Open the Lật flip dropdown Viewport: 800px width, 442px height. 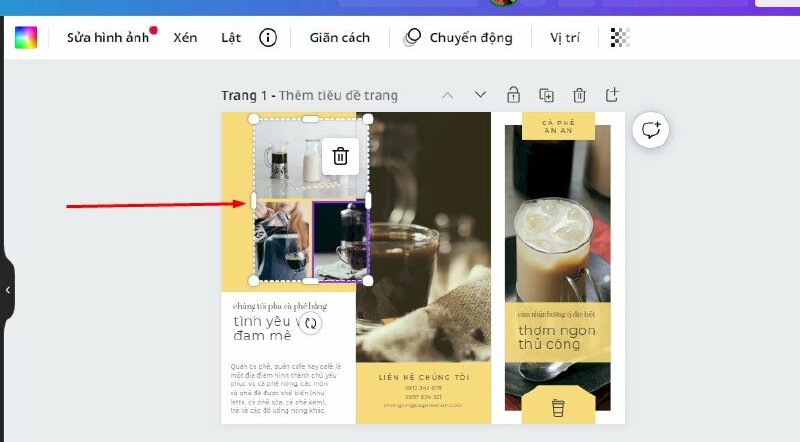[231, 38]
